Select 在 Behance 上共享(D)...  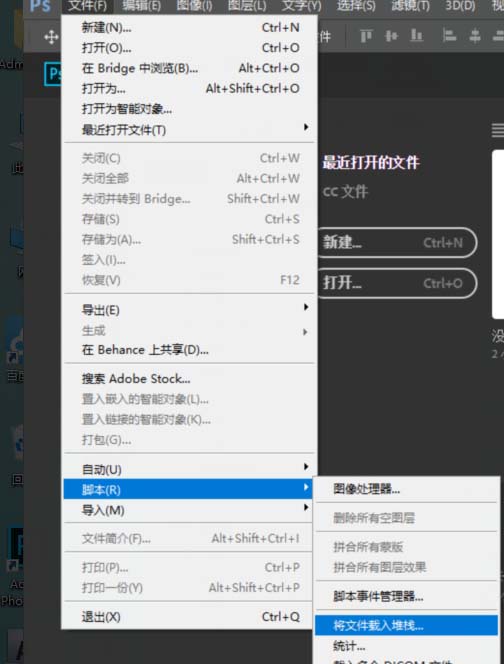[190, 350]
